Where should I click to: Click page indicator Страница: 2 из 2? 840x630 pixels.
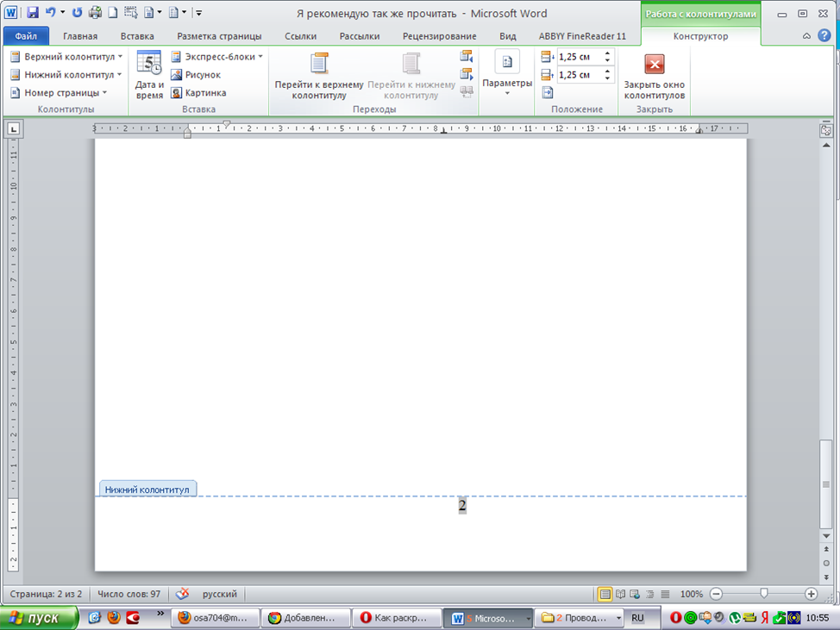coord(46,594)
